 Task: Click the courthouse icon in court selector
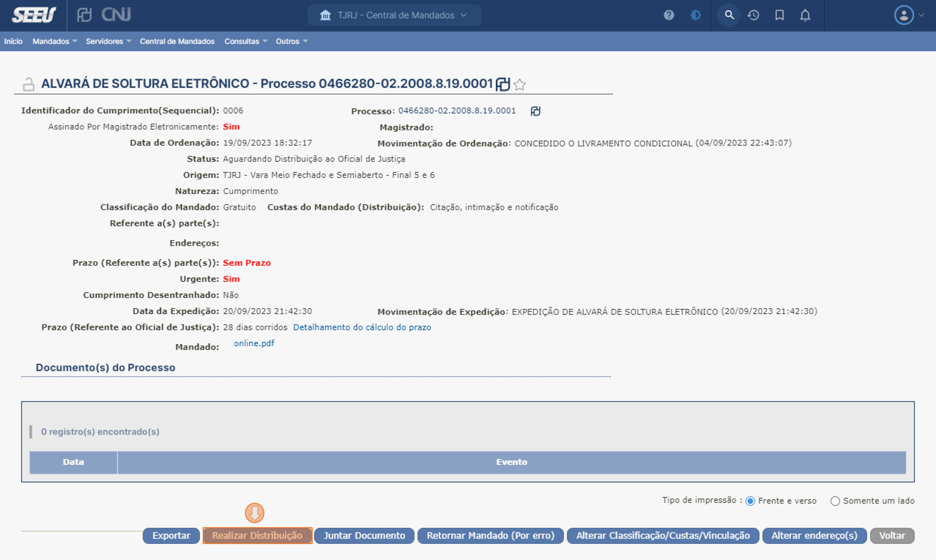point(325,15)
